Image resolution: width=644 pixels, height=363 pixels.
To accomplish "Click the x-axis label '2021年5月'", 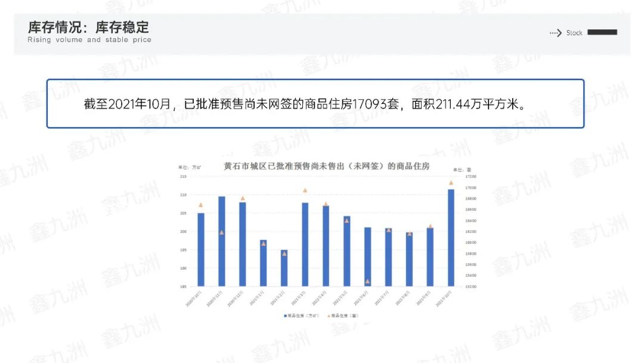I will pos(339,298).
